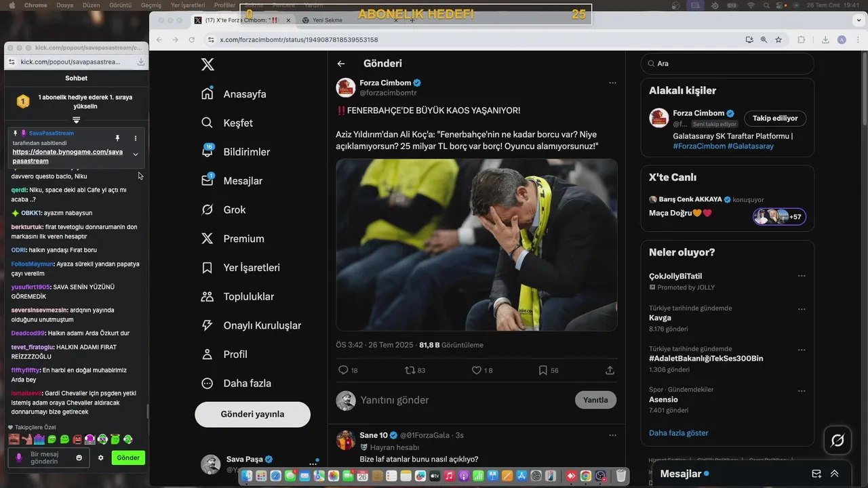Open Geçmiş menu in menu bar
The width and height of the screenshot is (868, 488).
coord(151,5)
